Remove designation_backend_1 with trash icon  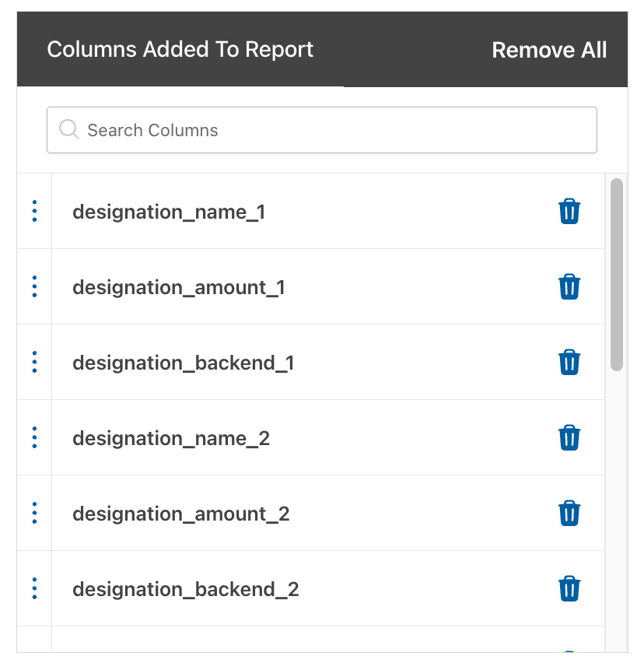point(569,362)
